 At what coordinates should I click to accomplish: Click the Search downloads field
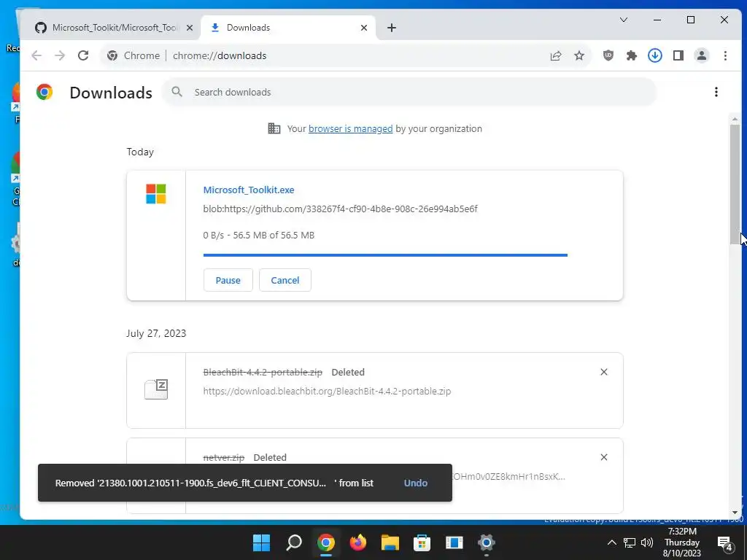tap(410, 92)
